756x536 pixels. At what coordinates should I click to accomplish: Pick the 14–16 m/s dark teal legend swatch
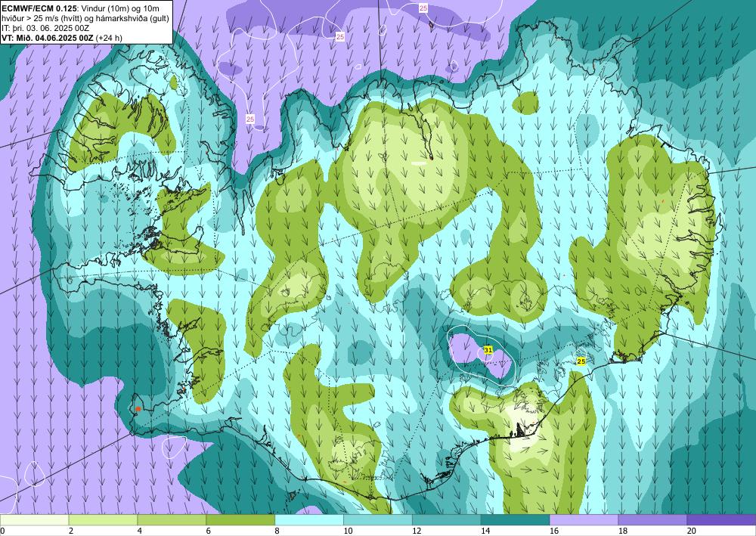(x=515, y=520)
